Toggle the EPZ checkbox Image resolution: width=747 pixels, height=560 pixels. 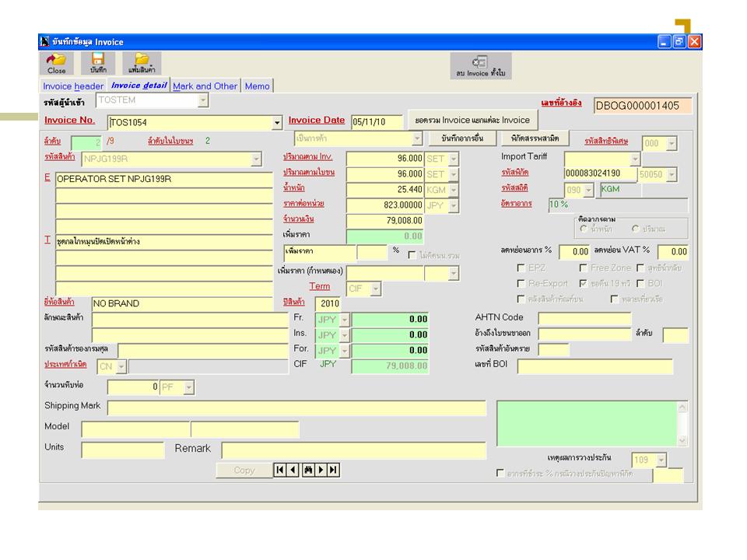coord(521,268)
